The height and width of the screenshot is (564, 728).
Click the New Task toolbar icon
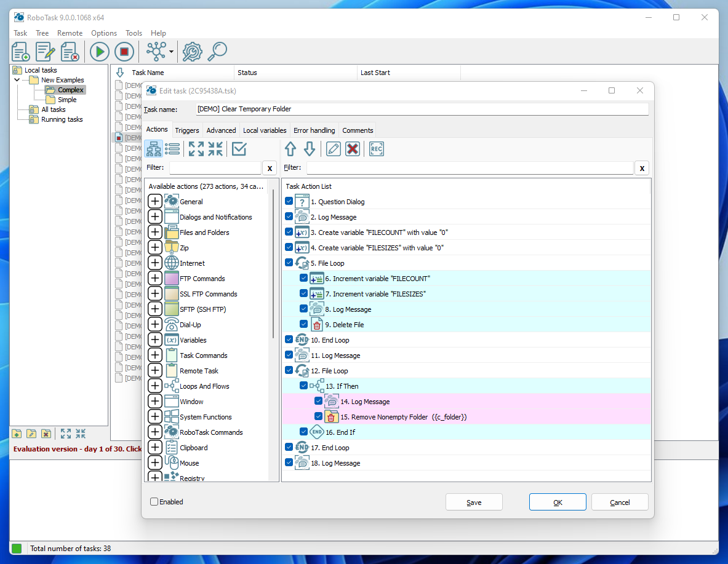pos(21,52)
